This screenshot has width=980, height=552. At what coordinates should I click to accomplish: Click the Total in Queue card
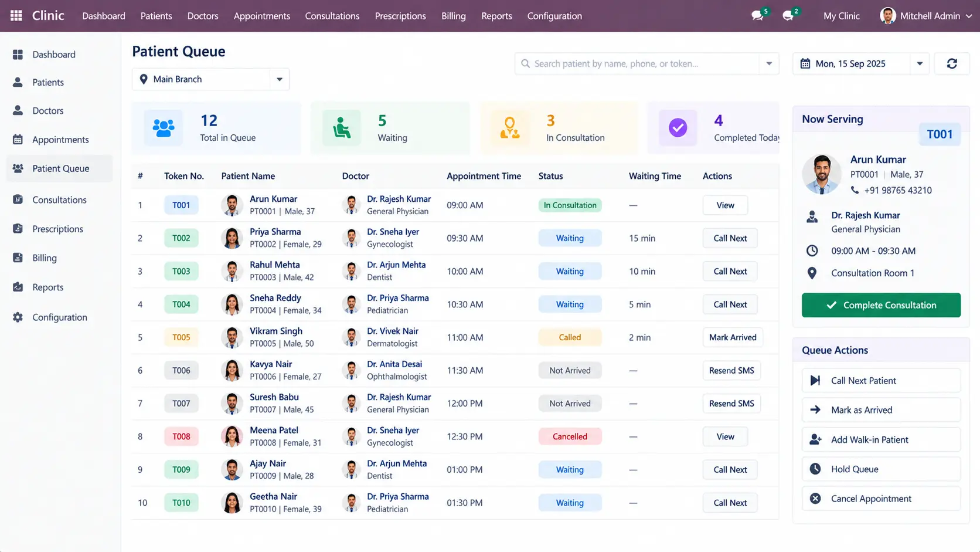point(216,128)
